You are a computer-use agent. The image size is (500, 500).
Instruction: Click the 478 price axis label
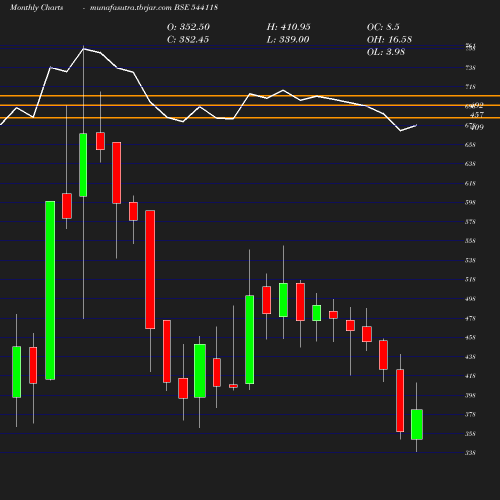(470, 318)
